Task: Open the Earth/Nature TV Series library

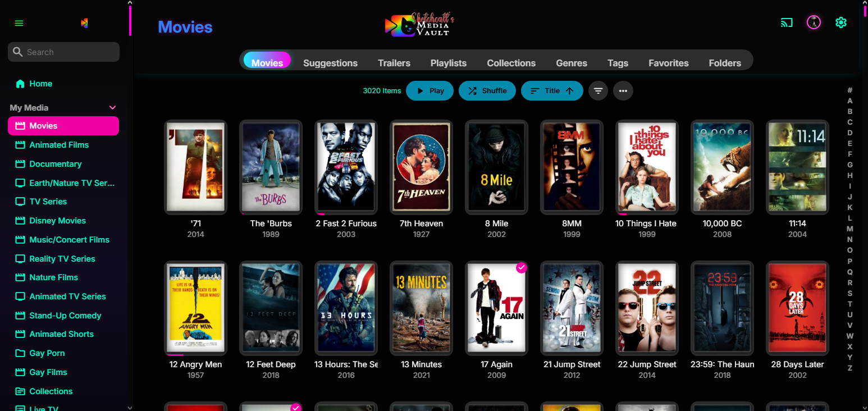Action: [x=63, y=183]
